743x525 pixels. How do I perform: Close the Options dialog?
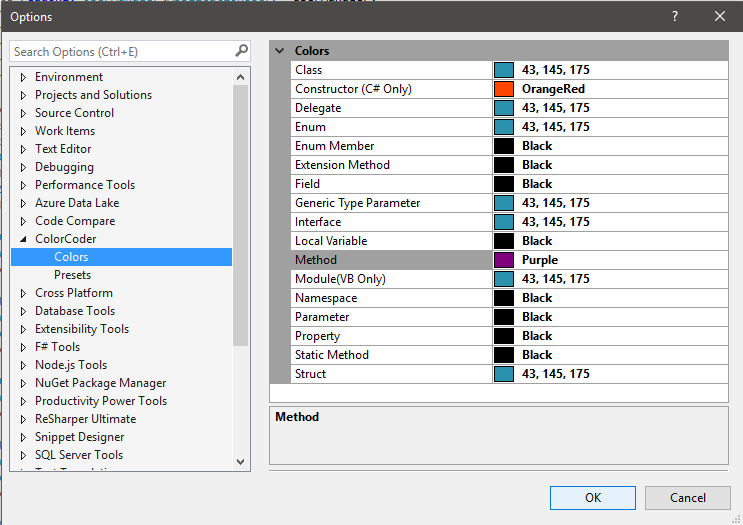tap(719, 16)
